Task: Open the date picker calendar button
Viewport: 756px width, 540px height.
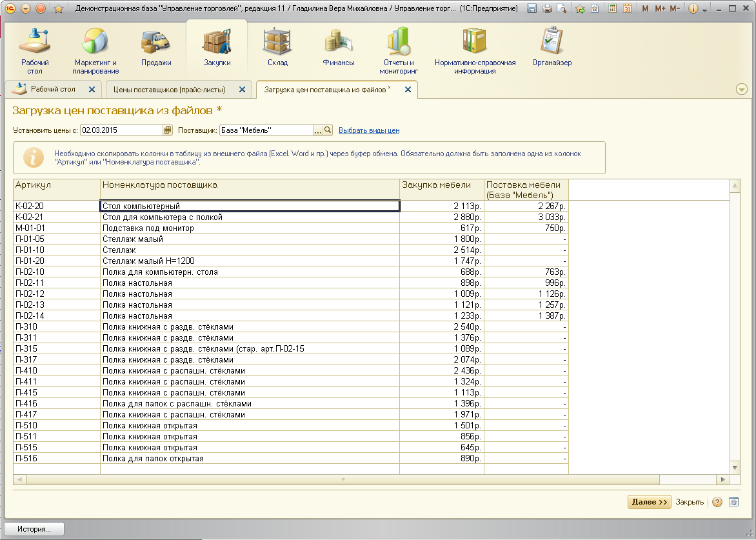Action: tap(167, 130)
